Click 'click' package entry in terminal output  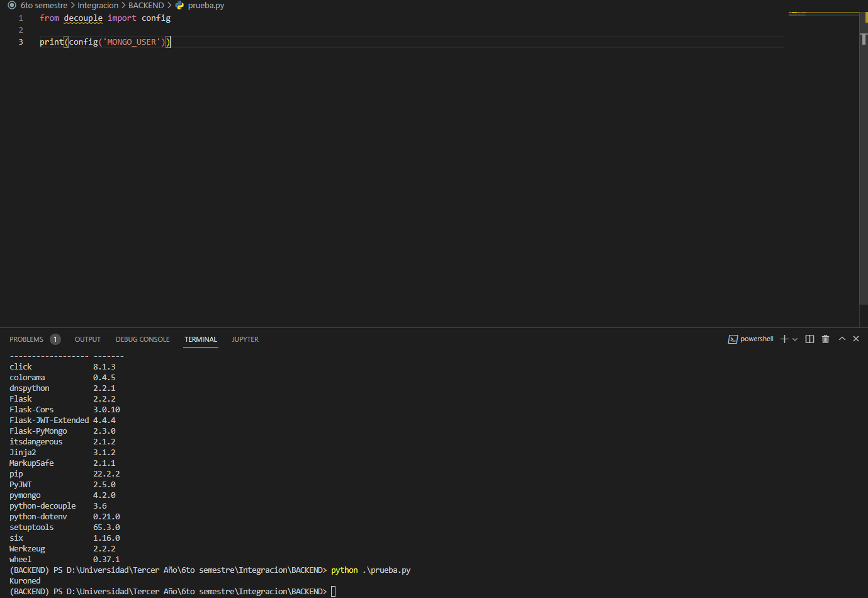pyautogui.click(x=21, y=367)
